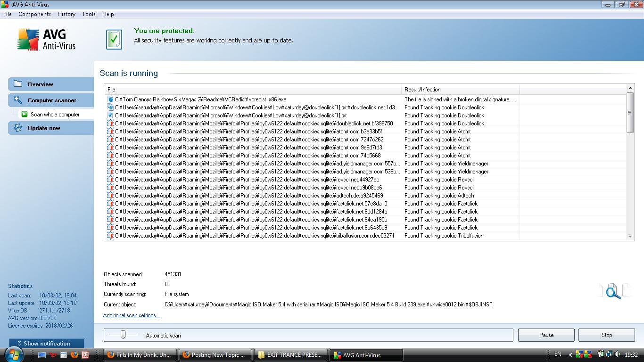The height and width of the screenshot is (362, 644).
Task: Click icon beside fastclick.net.94ca190b row
Action: 110,220
